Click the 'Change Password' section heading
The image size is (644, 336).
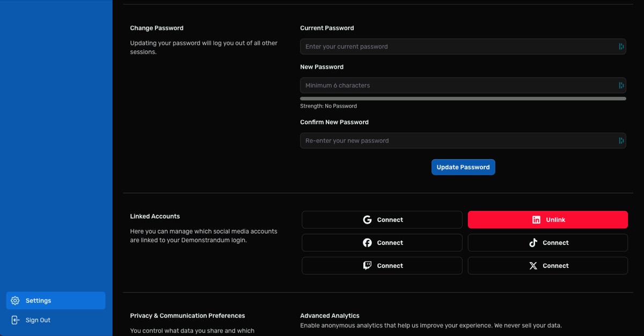(157, 28)
